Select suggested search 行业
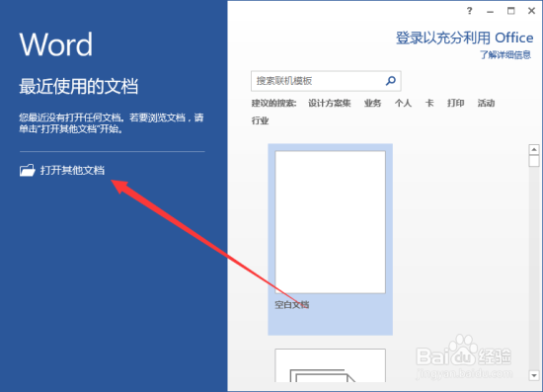The image size is (543, 392). click(x=260, y=120)
